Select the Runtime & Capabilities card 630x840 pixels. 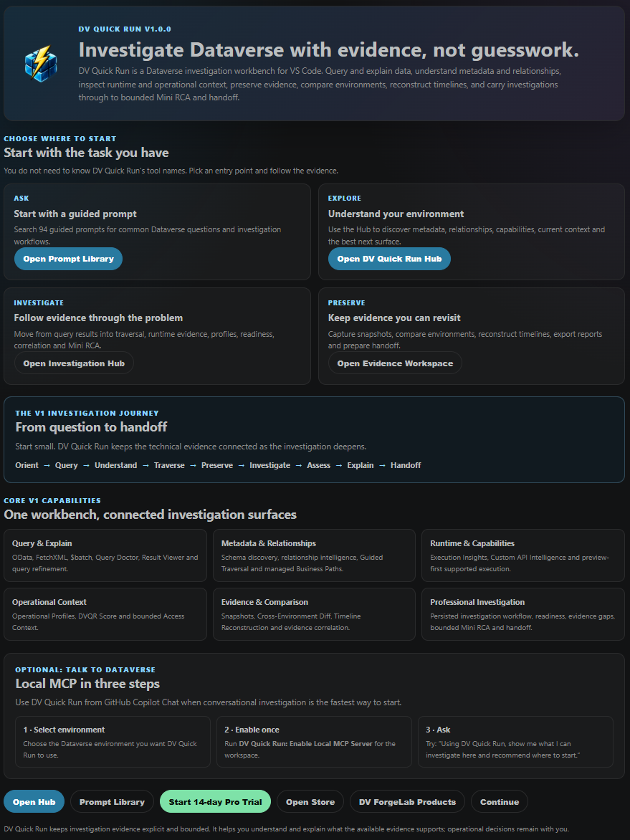pyautogui.click(x=523, y=555)
